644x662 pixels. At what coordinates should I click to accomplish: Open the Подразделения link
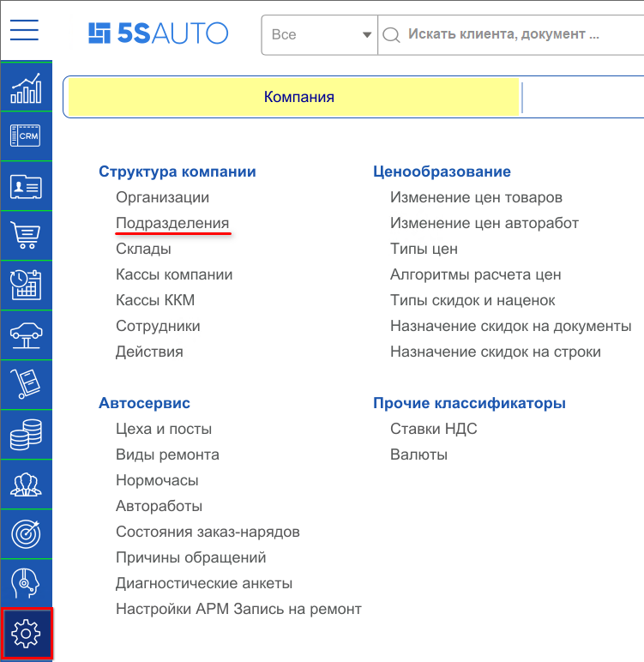[x=172, y=223]
